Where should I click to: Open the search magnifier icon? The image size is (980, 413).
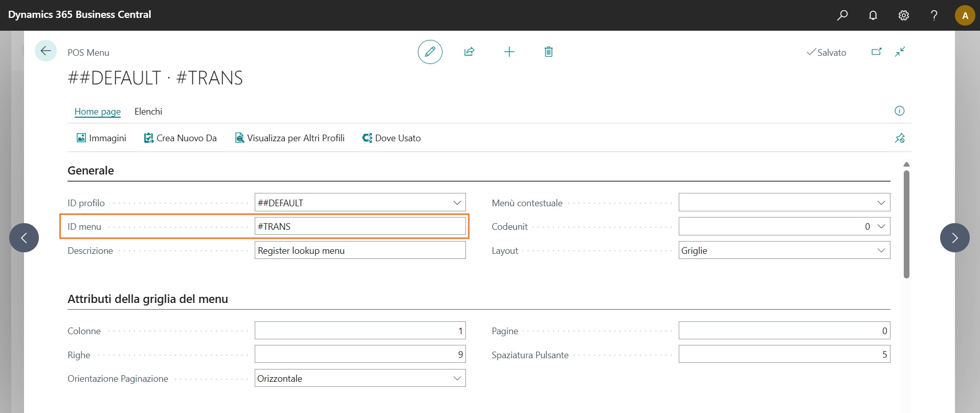point(842,15)
